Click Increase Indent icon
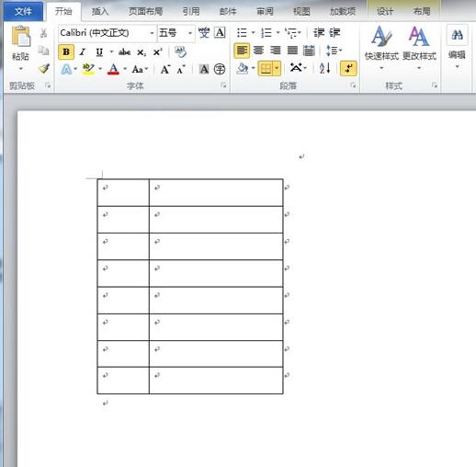Image resolution: width=476 pixels, height=467 pixels. pos(334,32)
